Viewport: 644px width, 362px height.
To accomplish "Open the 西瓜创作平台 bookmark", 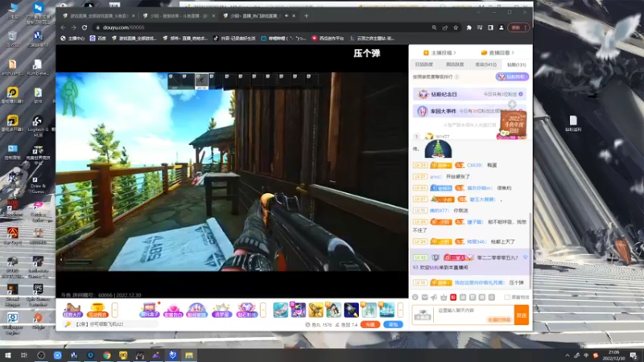I will click(x=328, y=39).
